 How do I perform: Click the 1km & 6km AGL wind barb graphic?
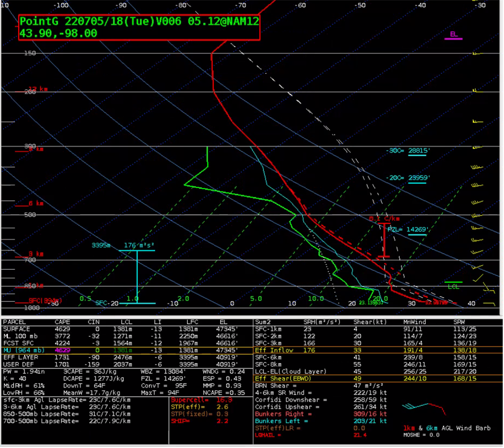coord(424,409)
